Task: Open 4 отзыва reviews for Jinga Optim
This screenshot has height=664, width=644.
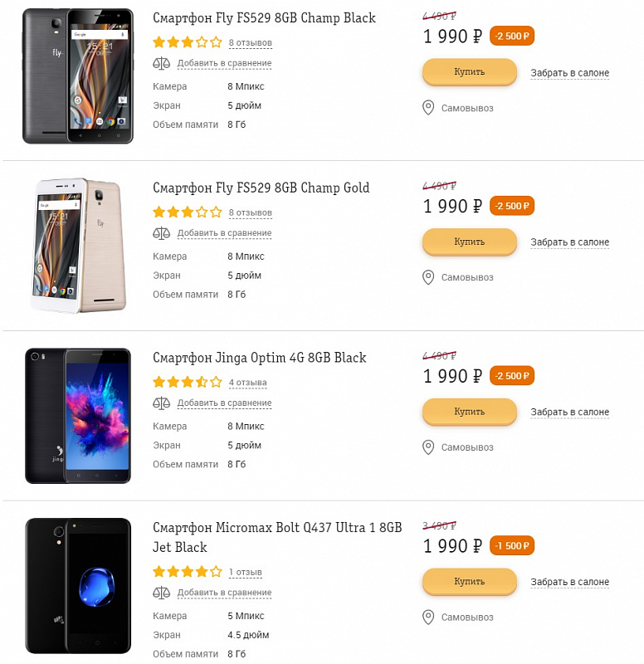Action: click(247, 383)
